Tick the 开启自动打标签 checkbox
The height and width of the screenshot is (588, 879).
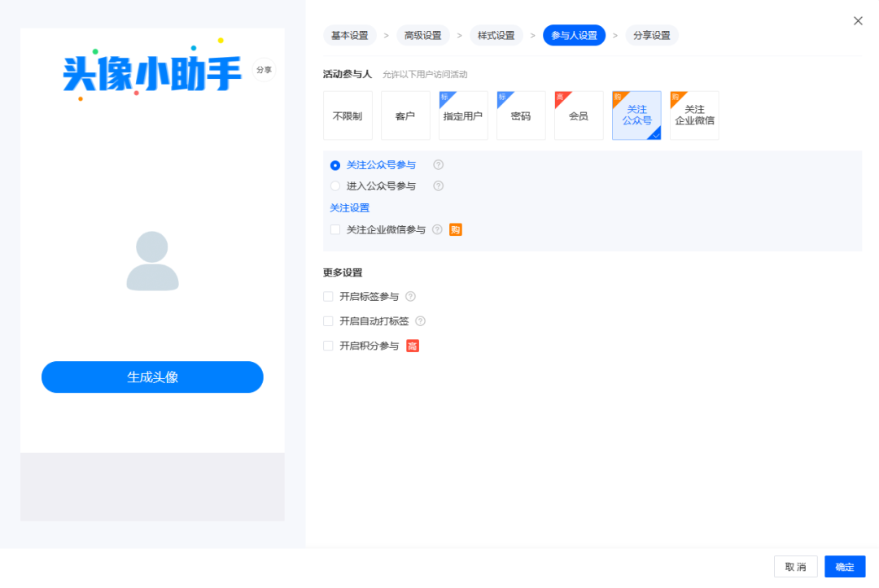(x=328, y=321)
